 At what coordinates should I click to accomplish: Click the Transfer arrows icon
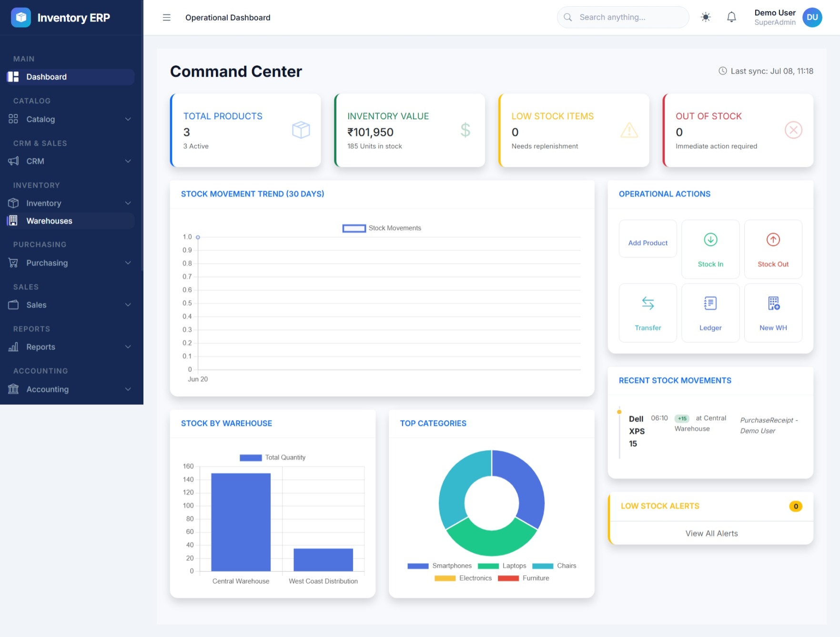[648, 303]
